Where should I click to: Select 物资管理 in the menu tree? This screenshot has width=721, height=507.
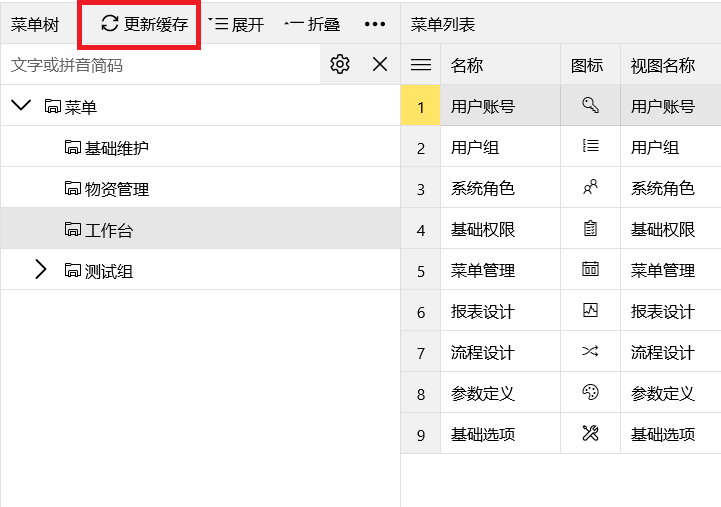pos(116,189)
